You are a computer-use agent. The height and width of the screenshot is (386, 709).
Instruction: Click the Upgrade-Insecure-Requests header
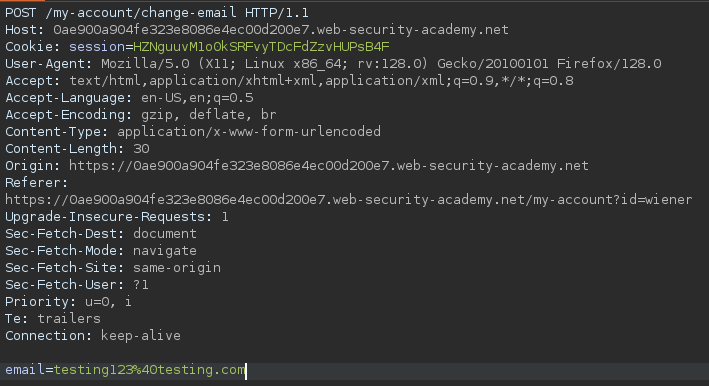click(x=117, y=217)
